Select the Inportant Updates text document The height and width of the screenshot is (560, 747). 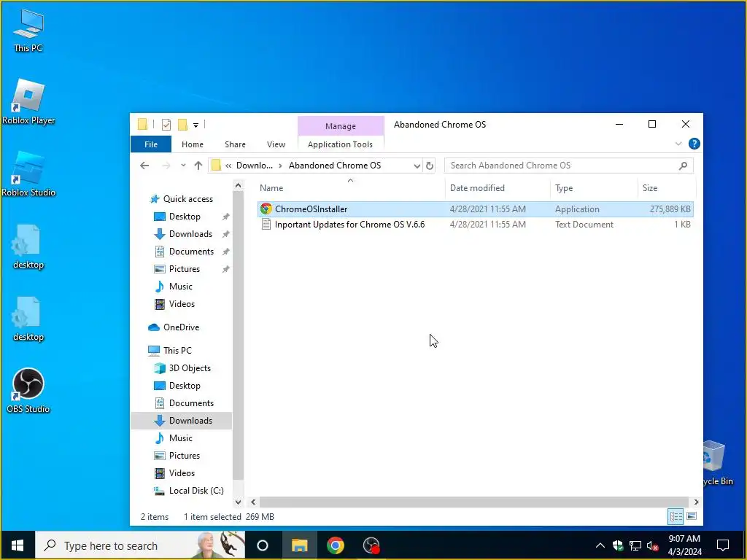475,225
